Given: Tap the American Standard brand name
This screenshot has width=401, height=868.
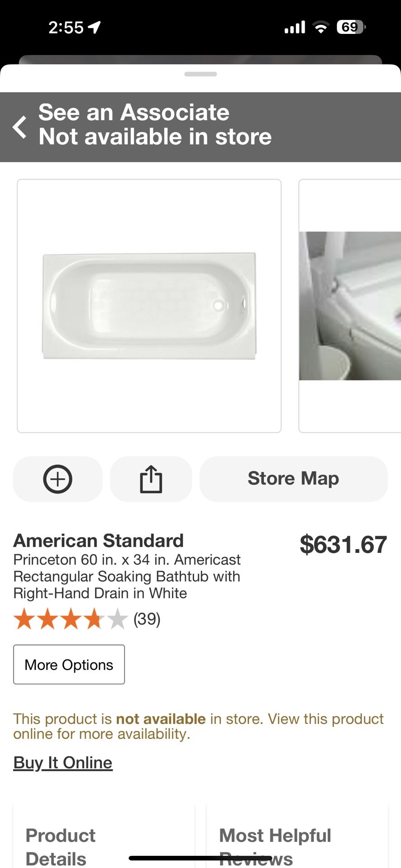Looking at the screenshot, I should pyautogui.click(x=99, y=541).
